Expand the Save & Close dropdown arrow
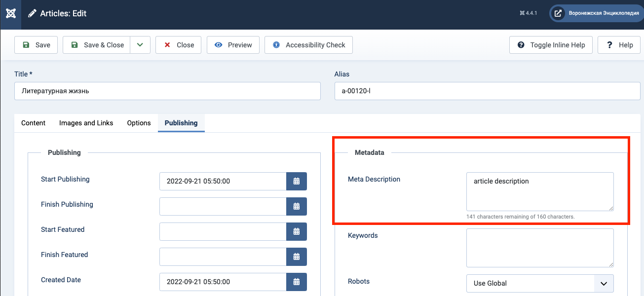Image resolution: width=644 pixels, height=296 pixels. (x=140, y=45)
